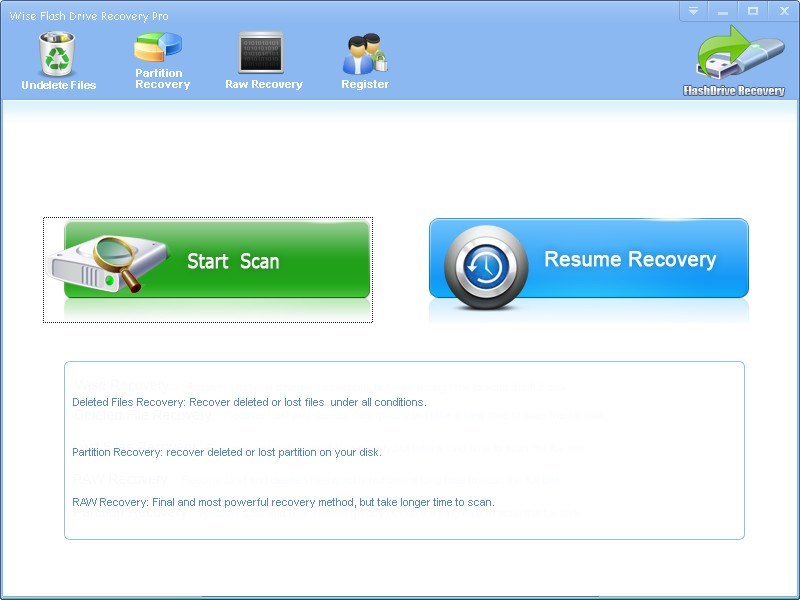
Task: Select the Partition Recovery pie-chart icon
Action: 160,45
